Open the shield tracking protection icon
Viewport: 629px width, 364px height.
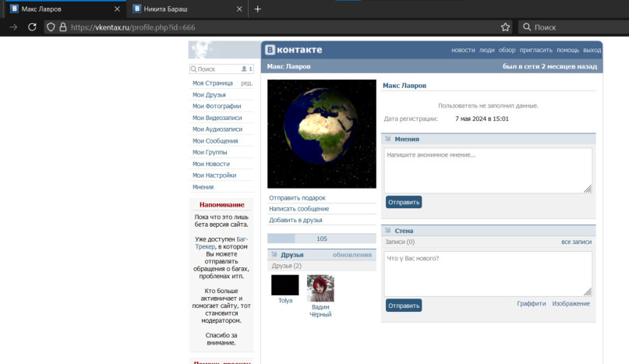click(x=51, y=27)
